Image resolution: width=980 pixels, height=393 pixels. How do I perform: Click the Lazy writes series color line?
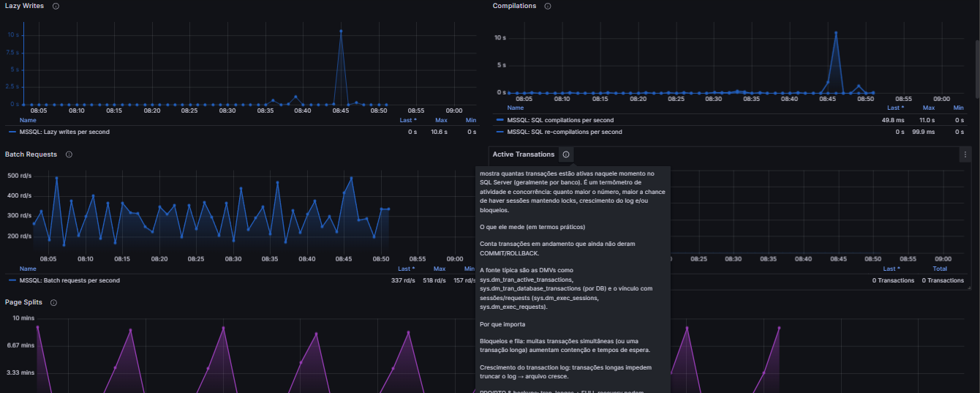[x=12, y=132]
